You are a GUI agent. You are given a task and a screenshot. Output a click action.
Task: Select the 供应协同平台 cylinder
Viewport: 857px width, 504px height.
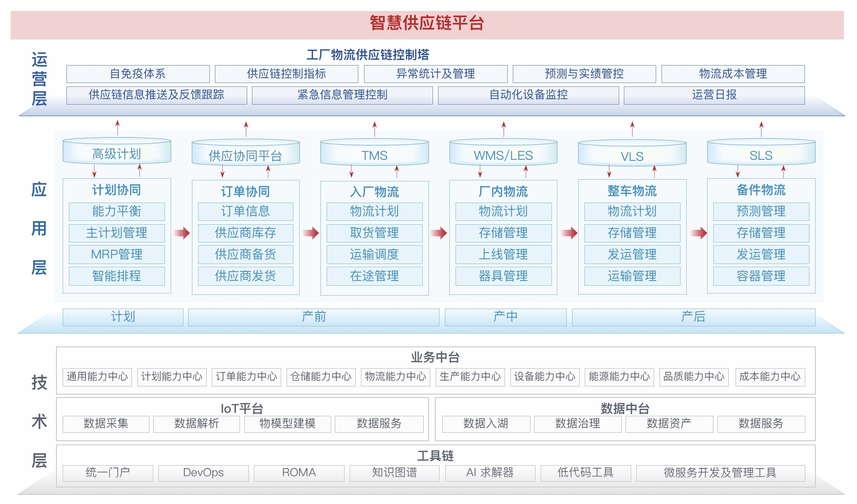(x=245, y=152)
